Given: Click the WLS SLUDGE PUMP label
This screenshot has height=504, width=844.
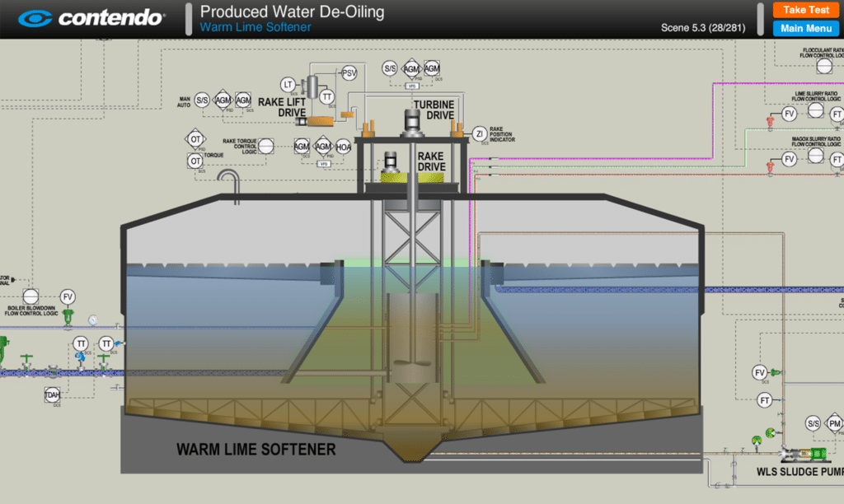Looking at the screenshot, I should pos(799,472).
